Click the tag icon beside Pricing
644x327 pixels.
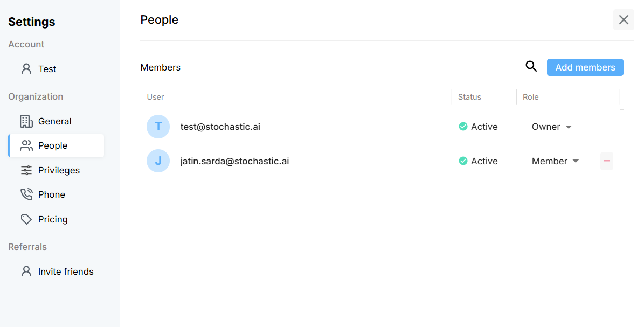[26, 219]
